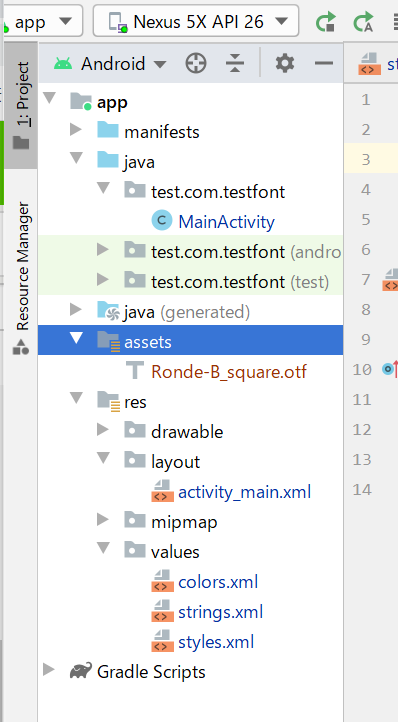Open the Android project view dropdown

tap(110, 64)
